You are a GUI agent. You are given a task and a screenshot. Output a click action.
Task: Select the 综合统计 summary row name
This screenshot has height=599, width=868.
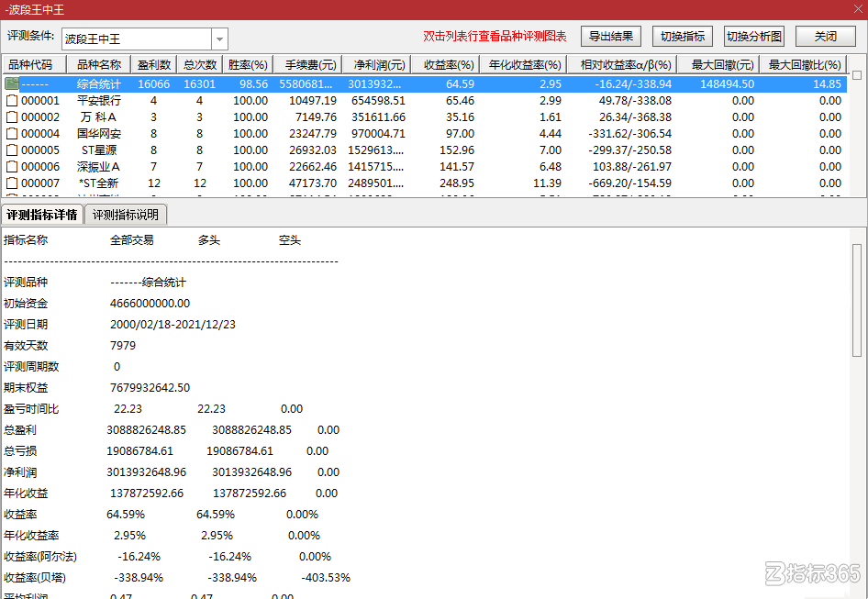(x=98, y=84)
